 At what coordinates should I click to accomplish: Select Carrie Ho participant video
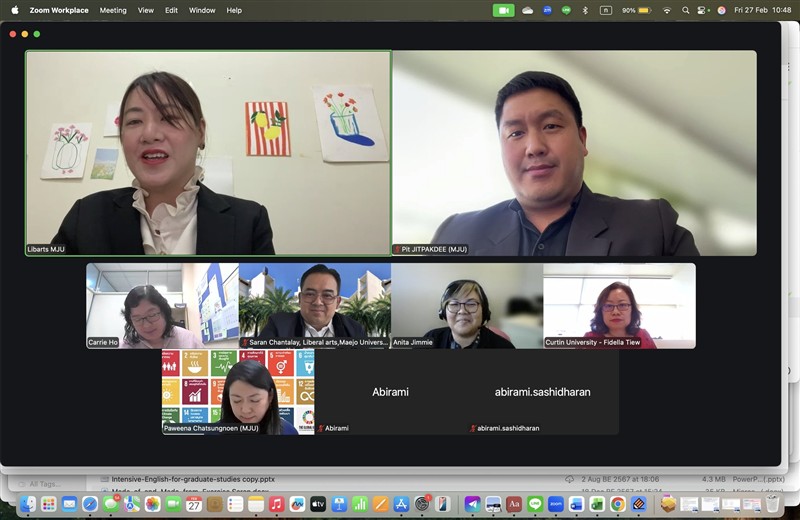point(162,305)
